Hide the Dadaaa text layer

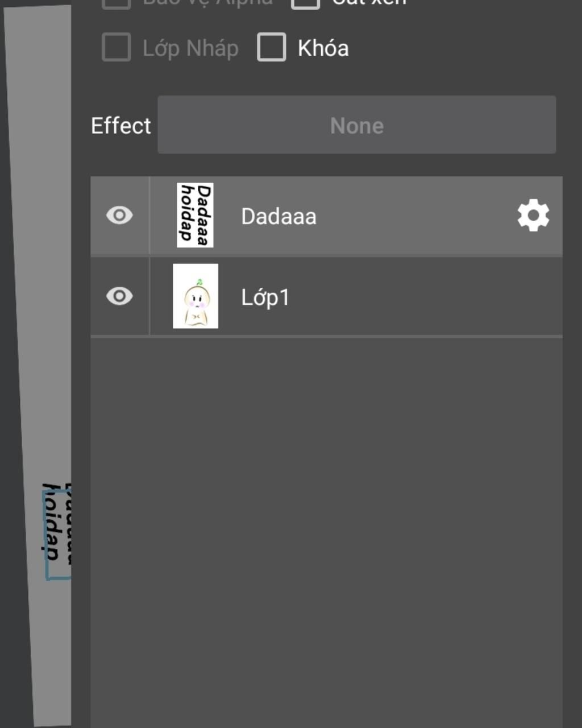119,216
